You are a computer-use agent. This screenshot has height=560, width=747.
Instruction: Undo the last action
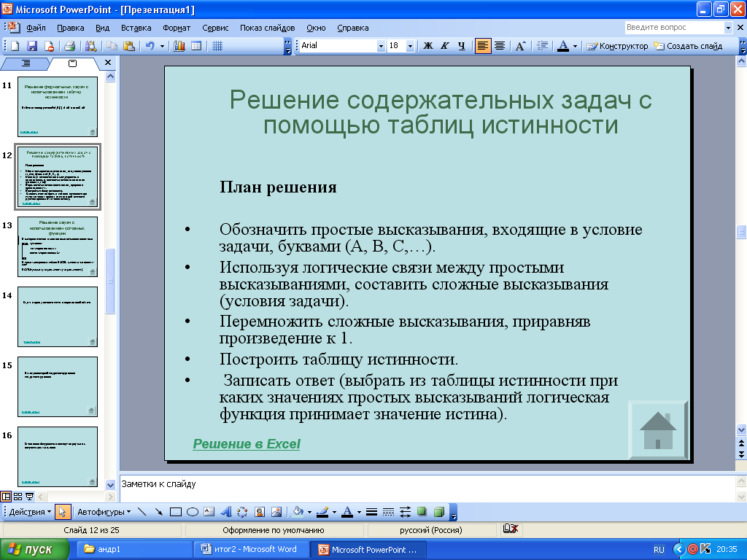(x=150, y=46)
